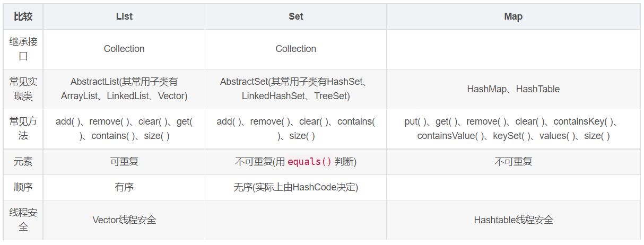
Task: Click the red equals() code text
Action: click(309, 162)
